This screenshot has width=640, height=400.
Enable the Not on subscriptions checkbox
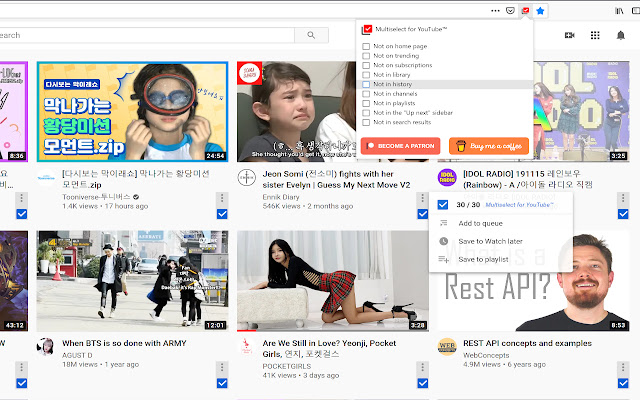coord(366,65)
